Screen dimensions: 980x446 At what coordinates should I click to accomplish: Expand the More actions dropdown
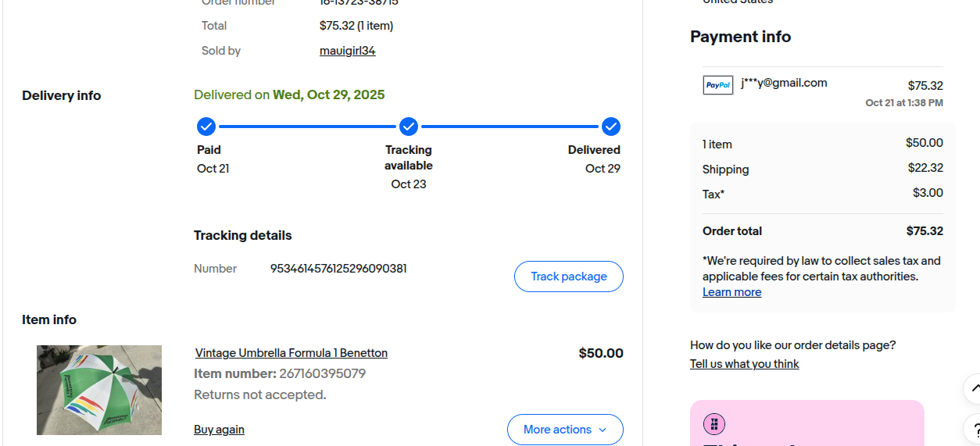tap(565, 430)
